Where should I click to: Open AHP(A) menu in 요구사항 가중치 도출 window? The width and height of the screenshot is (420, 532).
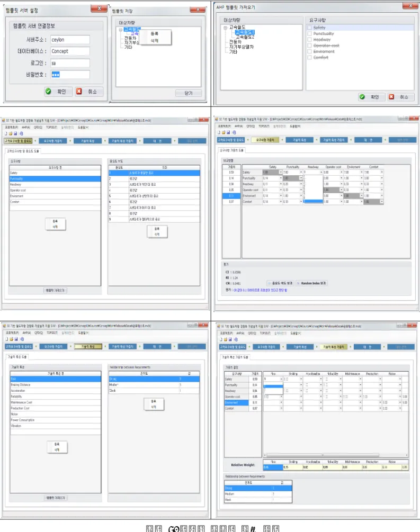pos(240,126)
